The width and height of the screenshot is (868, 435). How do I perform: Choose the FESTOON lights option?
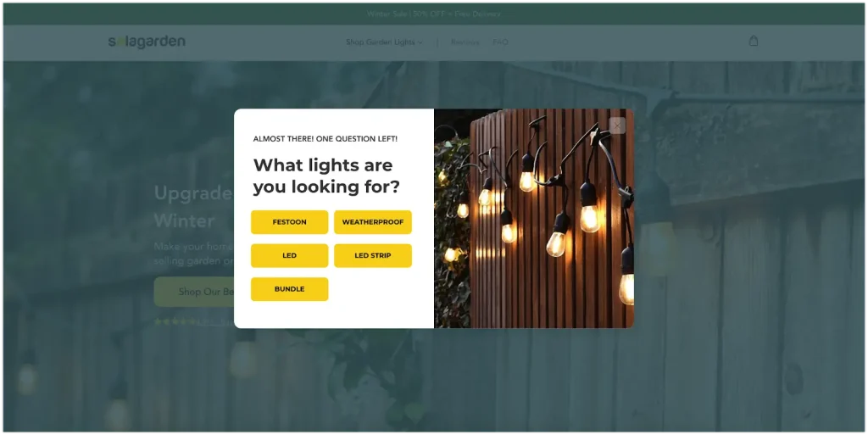tap(289, 222)
